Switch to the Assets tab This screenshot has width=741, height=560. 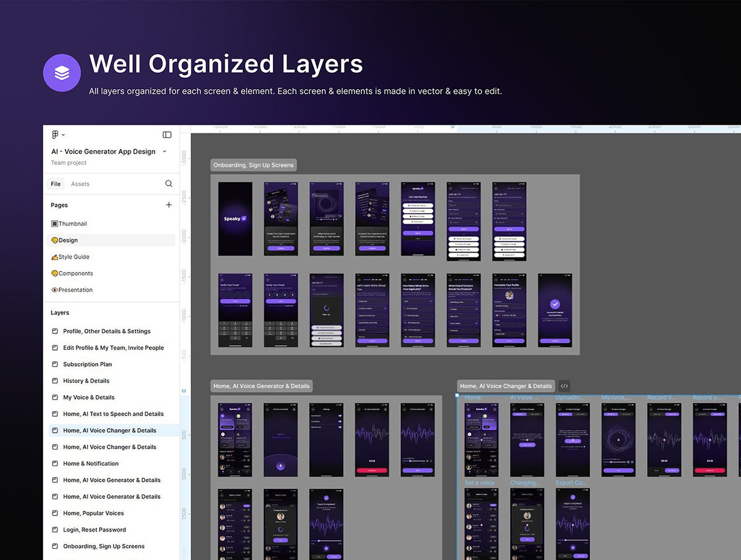pos(80,184)
